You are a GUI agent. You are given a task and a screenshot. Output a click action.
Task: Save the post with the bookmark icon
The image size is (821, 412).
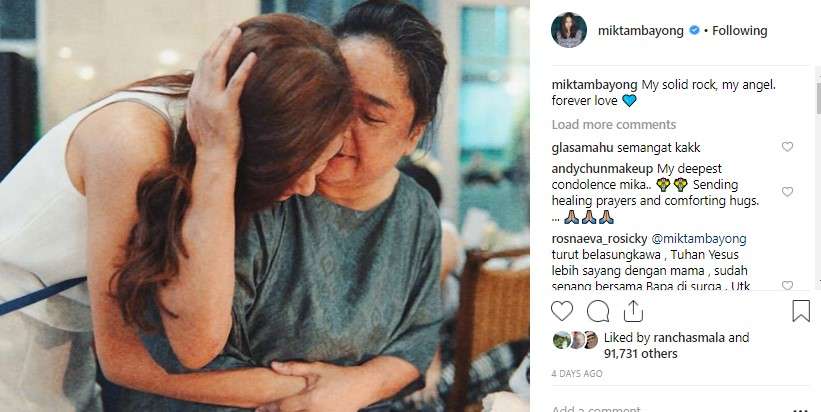[x=801, y=311]
